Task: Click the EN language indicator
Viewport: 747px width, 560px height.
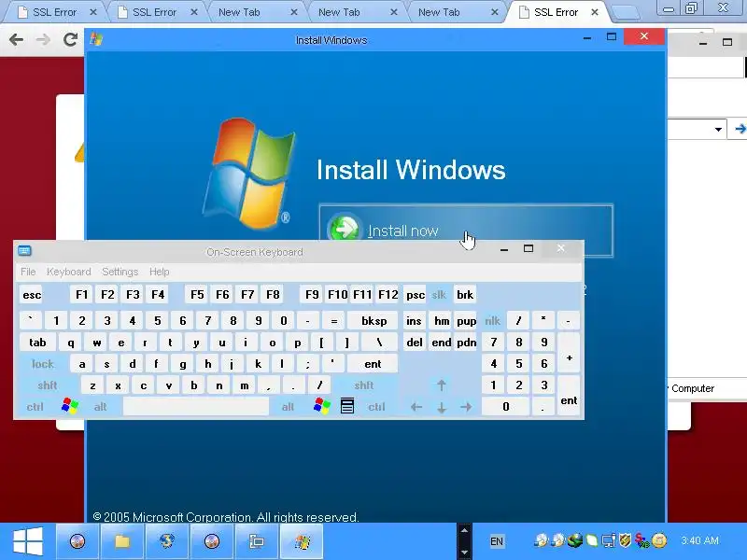Action: [x=497, y=541]
